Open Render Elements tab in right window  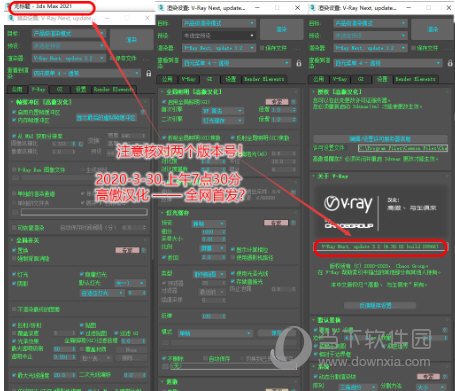pyautogui.click(x=415, y=79)
